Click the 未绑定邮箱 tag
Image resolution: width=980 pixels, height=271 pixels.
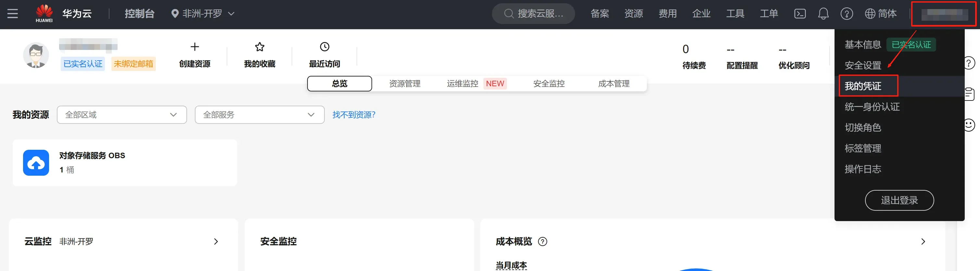(133, 64)
